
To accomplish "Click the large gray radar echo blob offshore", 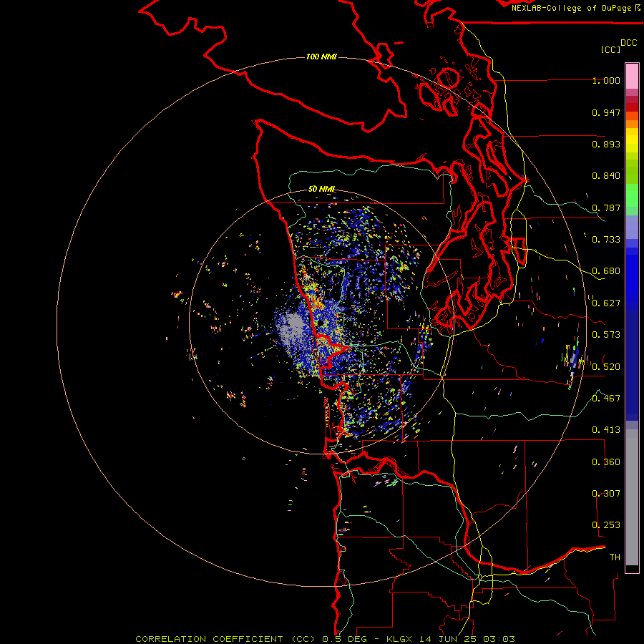I will pyautogui.click(x=292, y=328).
